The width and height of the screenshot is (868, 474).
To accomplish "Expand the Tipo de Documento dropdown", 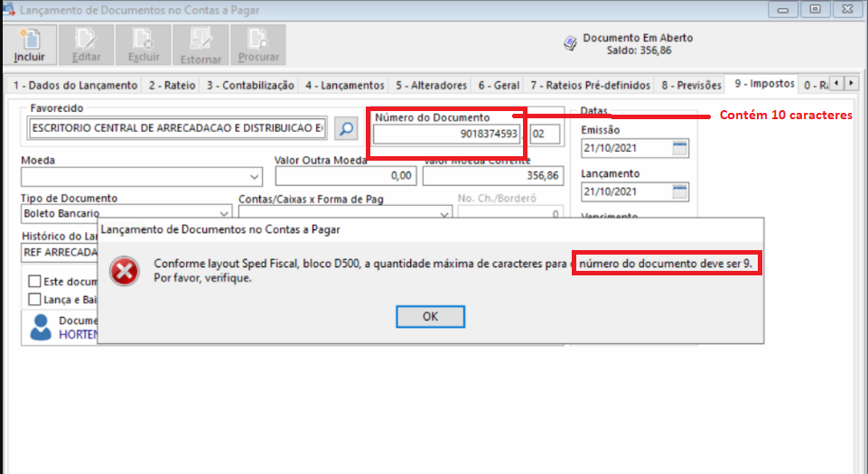I will pos(224,213).
